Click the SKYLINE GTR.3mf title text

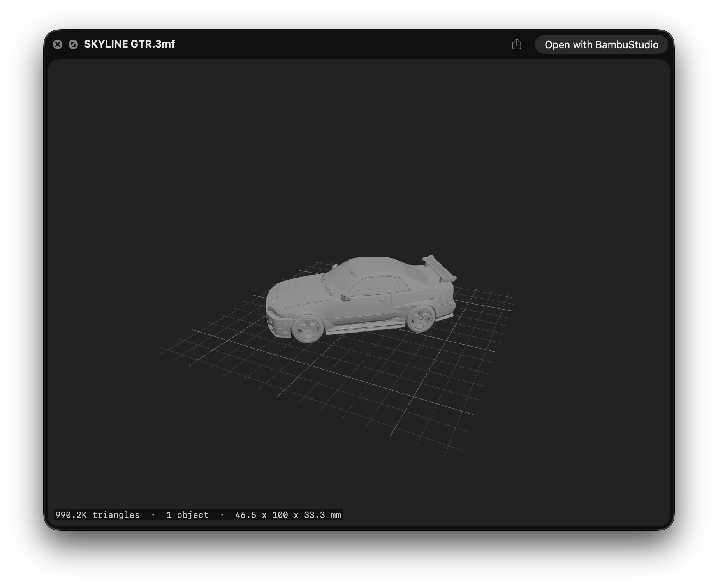tap(130, 44)
